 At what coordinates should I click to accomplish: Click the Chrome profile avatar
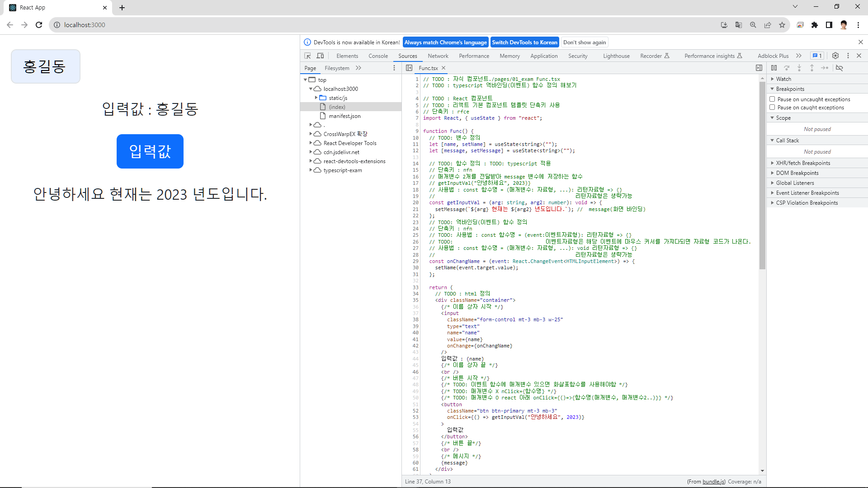pos(844,25)
